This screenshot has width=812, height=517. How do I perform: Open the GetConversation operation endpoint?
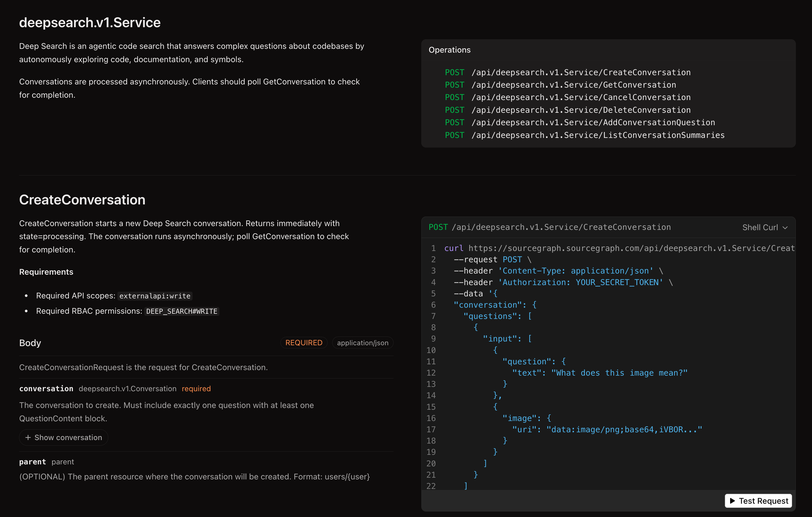tap(573, 85)
